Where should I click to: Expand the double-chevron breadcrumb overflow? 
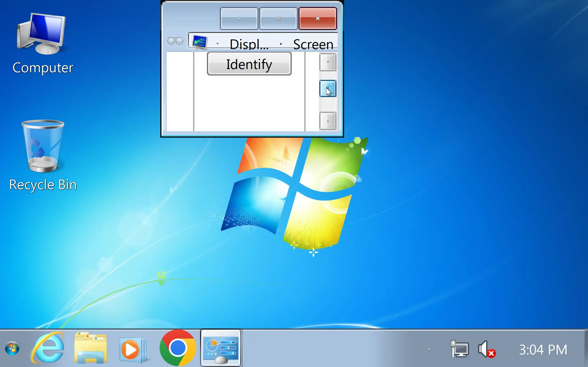[x=218, y=44]
